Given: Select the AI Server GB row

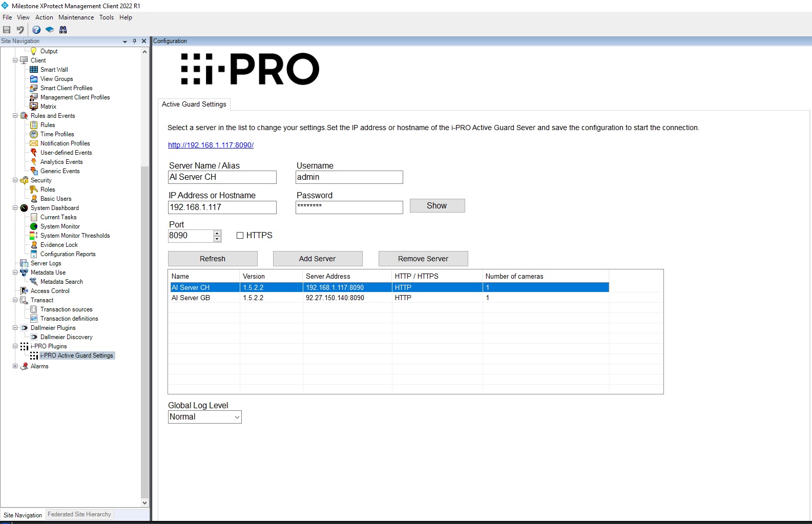Looking at the screenshot, I should click(389, 298).
